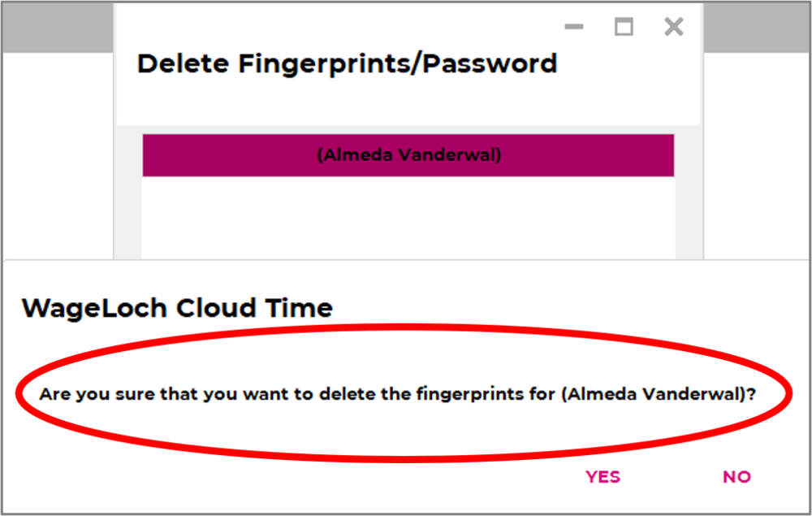
Task: Minimize the Delete Fingerprints/Password window
Action: tap(574, 27)
